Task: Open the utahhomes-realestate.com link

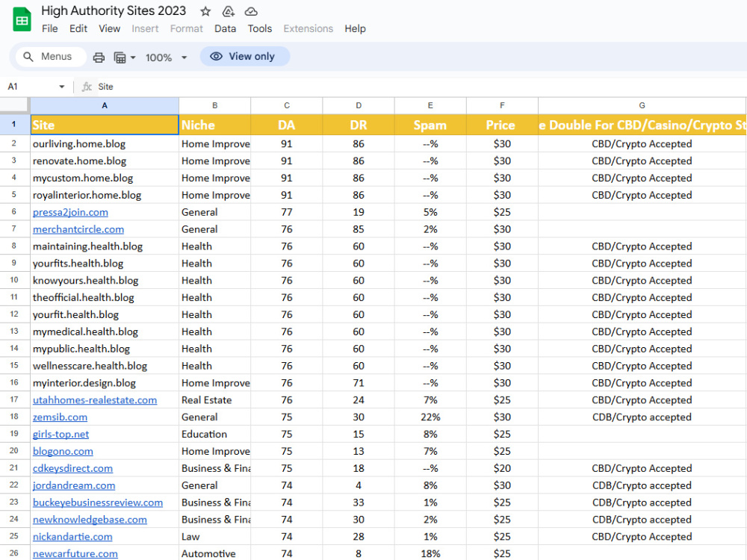Action: click(95, 400)
